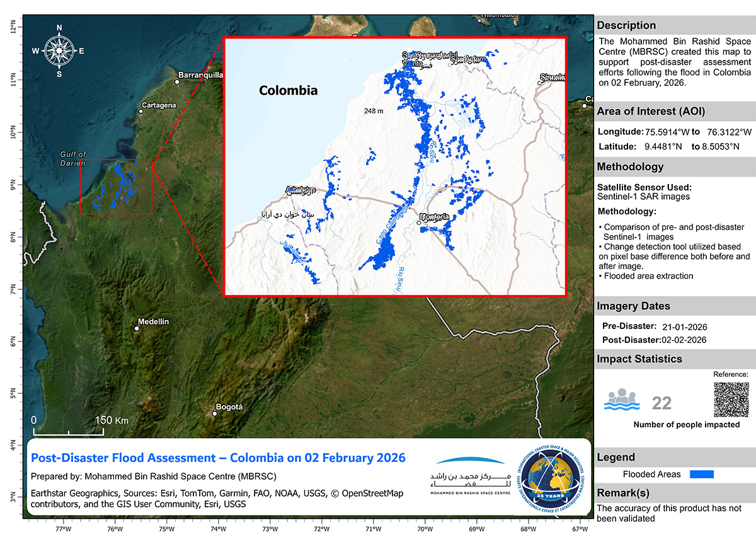
Task: Click the latitude value 8.5053°N
Action: coord(720,147)
